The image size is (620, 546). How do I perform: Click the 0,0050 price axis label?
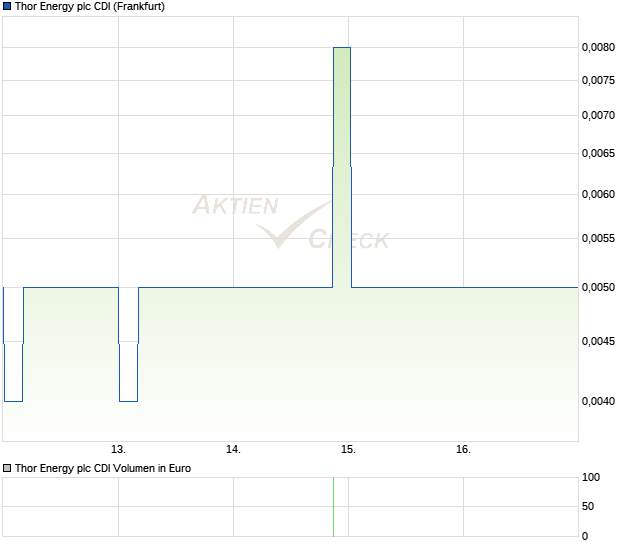598,287
